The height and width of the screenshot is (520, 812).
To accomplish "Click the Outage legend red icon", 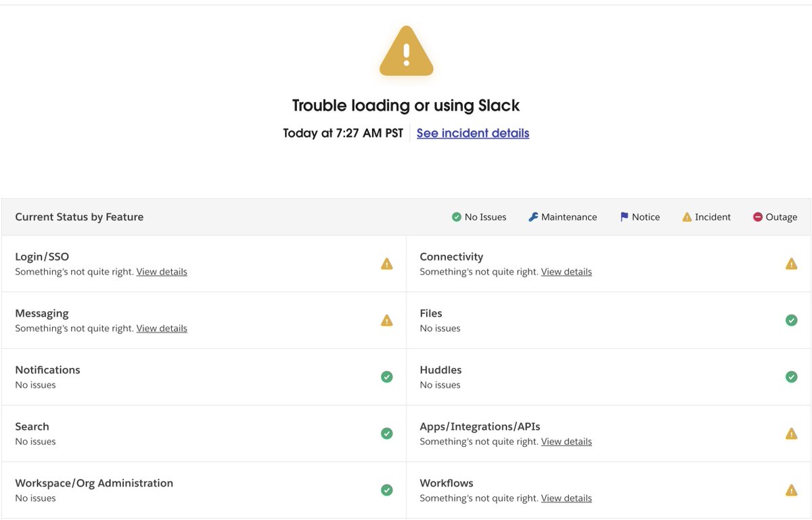I will click(x=758, y=217).
